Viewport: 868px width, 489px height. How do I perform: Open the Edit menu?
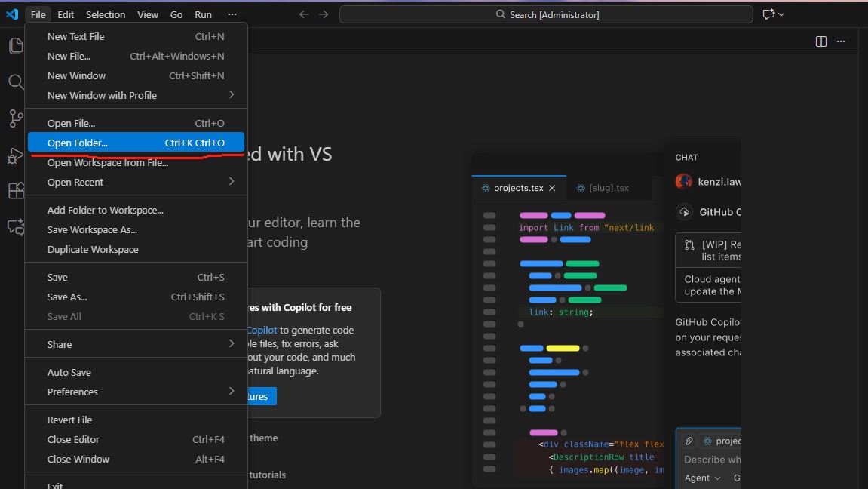coord(66,14)
